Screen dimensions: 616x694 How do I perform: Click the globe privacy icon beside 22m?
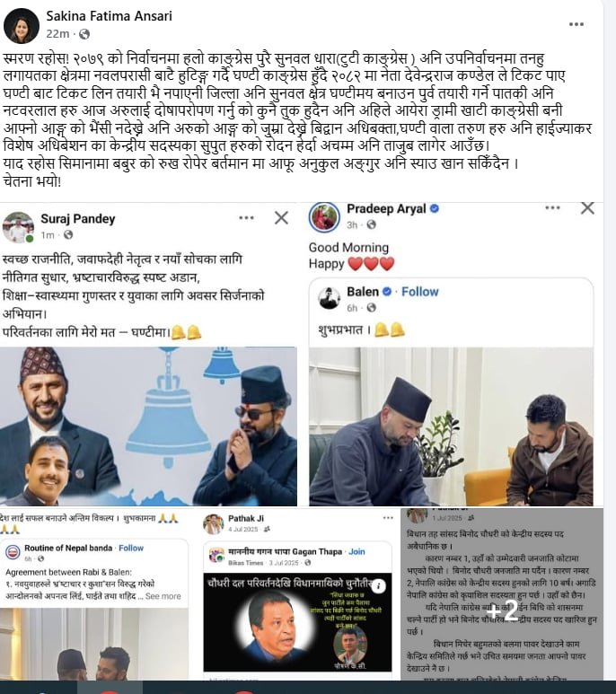pyautogui.click(x=84, y=34)
